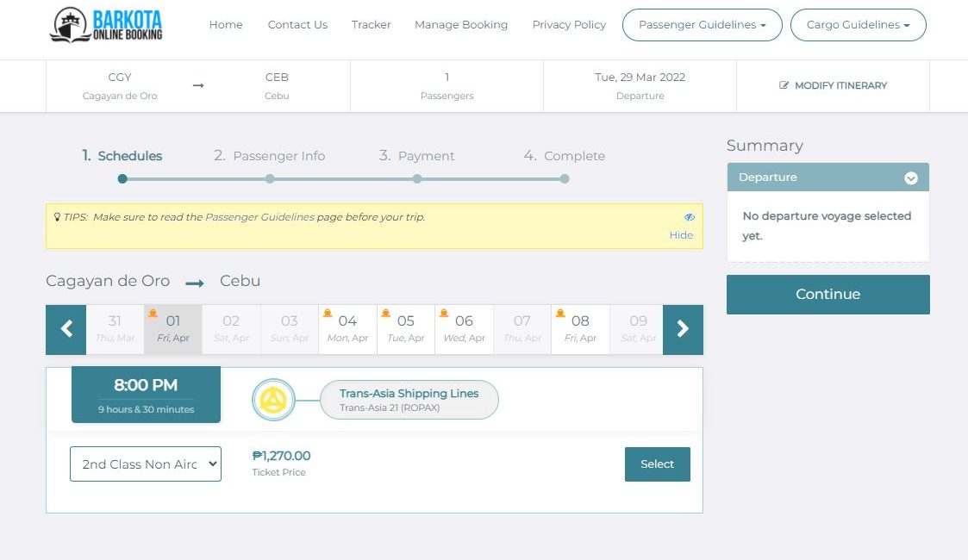
Task: Go to the Tracker page
Action: pyautogui.click(x=372, y=25)
